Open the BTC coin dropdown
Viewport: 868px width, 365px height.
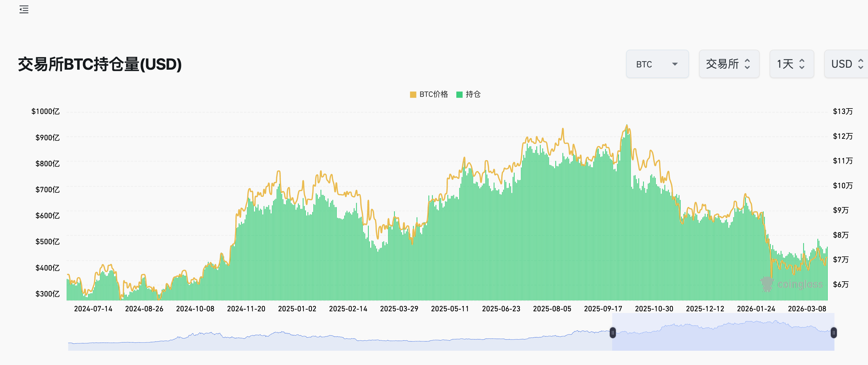coord(644,64)
